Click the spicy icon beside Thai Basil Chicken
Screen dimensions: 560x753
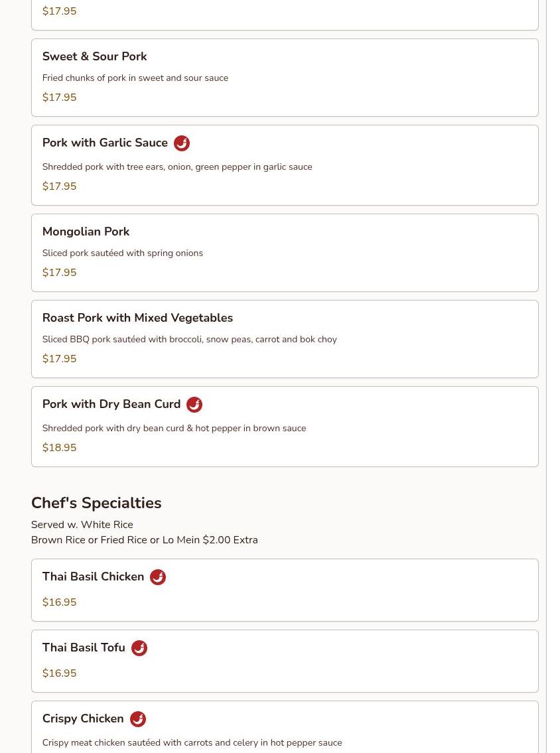pyautogui.click(x=157, y=577)
